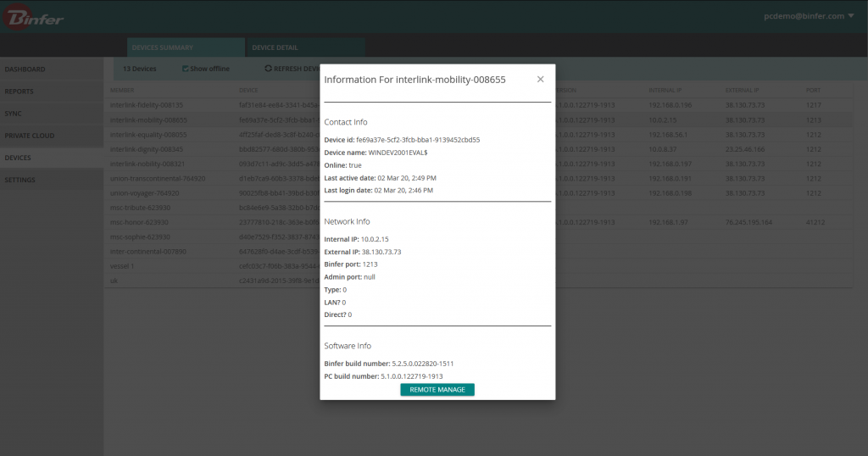This screenshot has height=456, width=868.
Task: Click Device id value in dialog
Action: point(418,140)
